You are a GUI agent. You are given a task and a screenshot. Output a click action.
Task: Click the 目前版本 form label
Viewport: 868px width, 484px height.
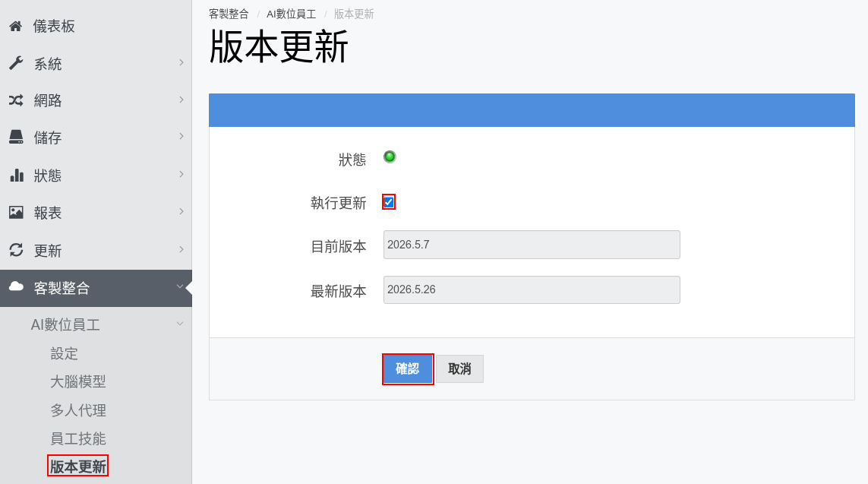coord(338,246)
